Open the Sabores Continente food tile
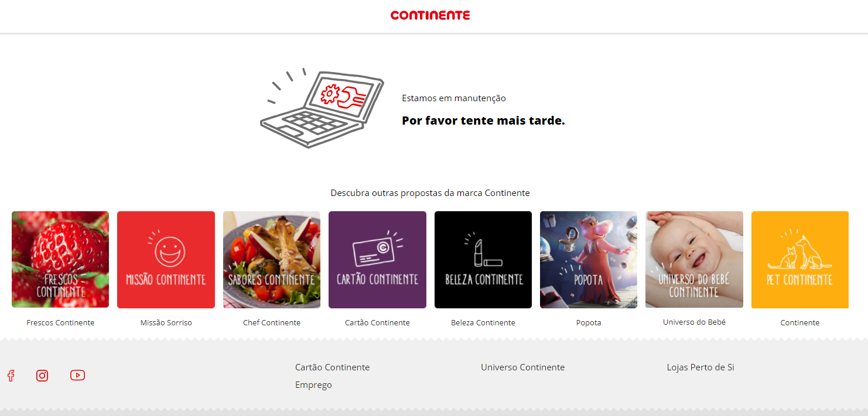 tap(272, 259)
